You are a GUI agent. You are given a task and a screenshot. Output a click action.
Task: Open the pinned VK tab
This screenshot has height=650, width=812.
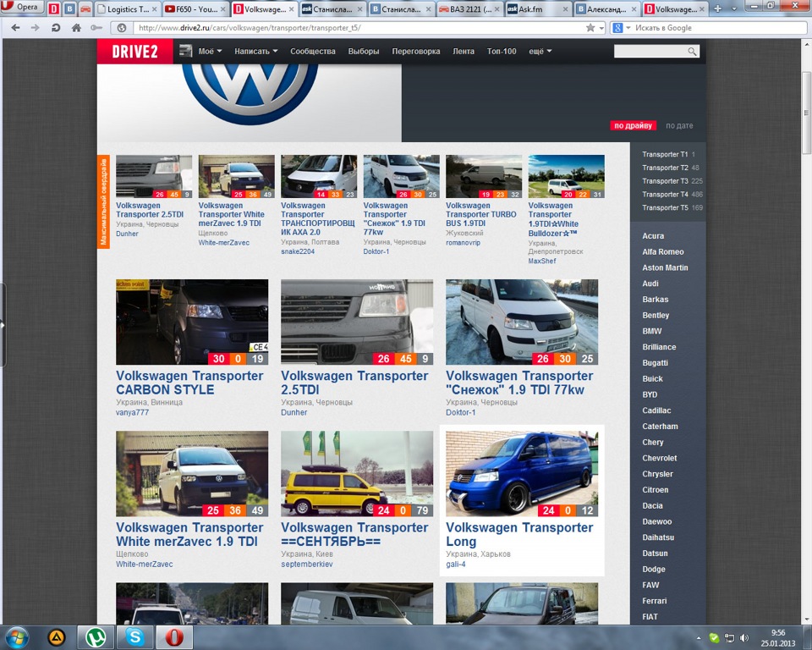[x=69, y=8]
